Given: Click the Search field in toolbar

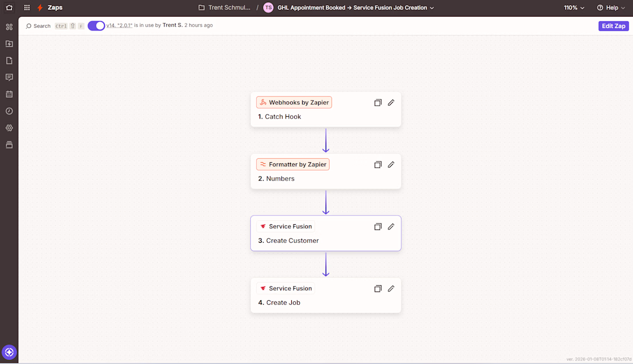Looking at the screenshot, I should click(39, 26).
